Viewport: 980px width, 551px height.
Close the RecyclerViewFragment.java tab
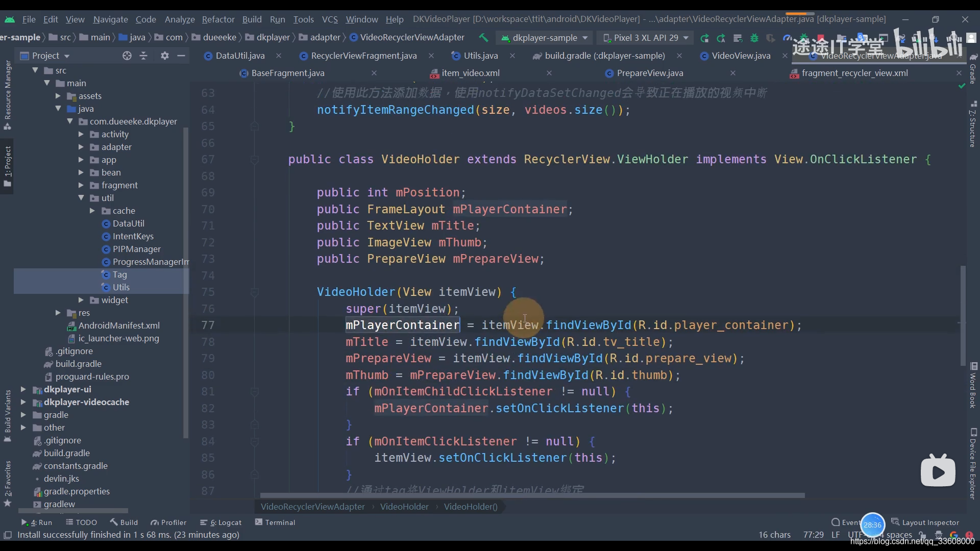pos(431,56)
